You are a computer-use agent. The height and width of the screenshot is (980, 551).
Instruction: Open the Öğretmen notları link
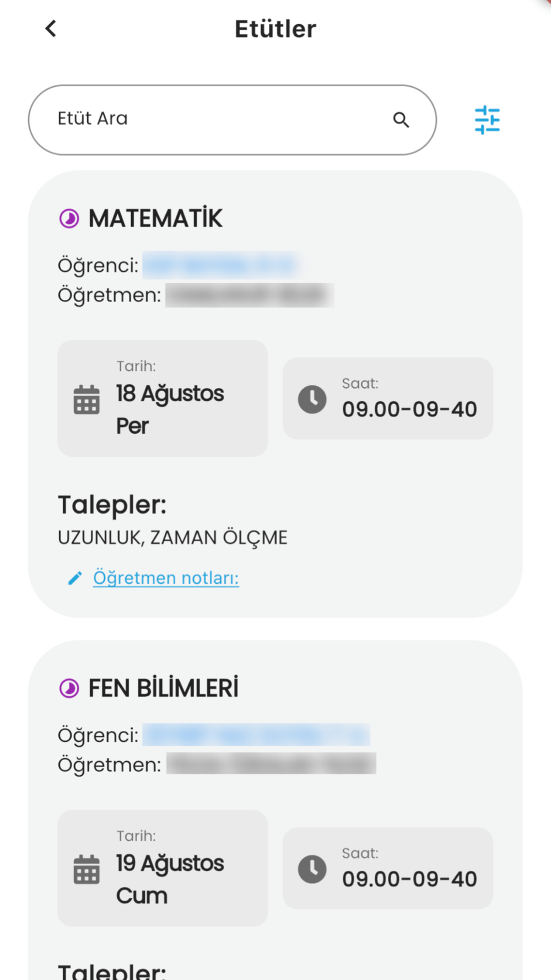tap(166, 578)
